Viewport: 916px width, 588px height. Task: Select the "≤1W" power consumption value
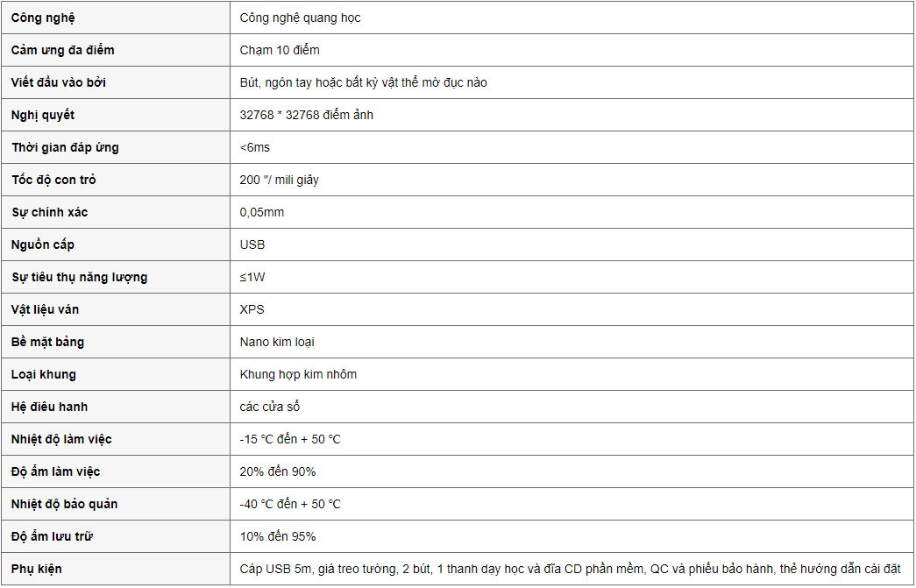[x=252, y=277]
